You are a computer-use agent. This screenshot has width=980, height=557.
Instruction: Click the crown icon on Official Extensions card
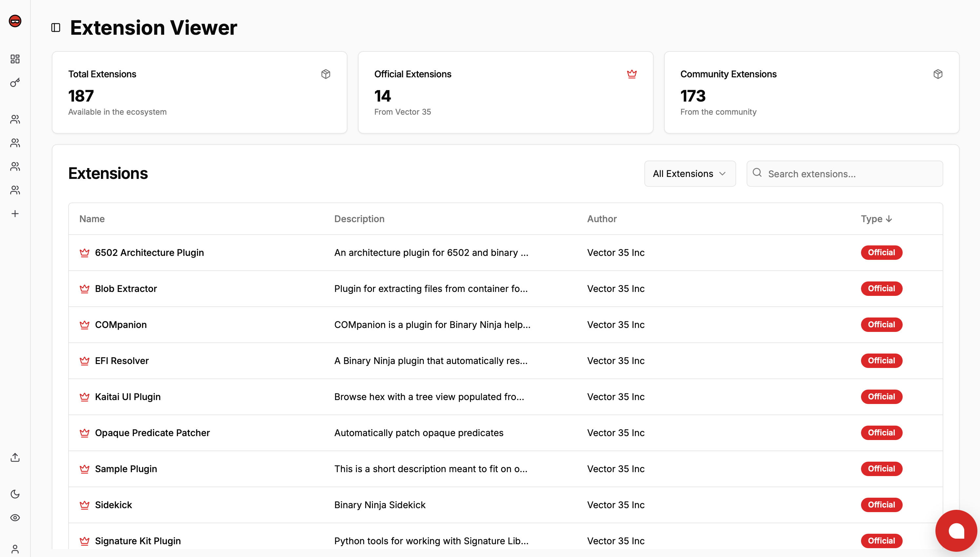pyautogui.click(x=632, y=74)
